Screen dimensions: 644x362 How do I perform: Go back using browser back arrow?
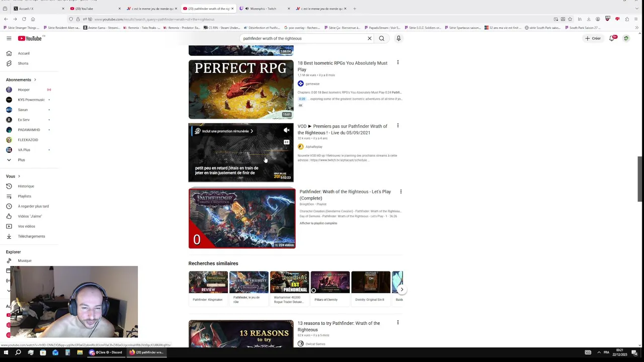pos(6,19)
